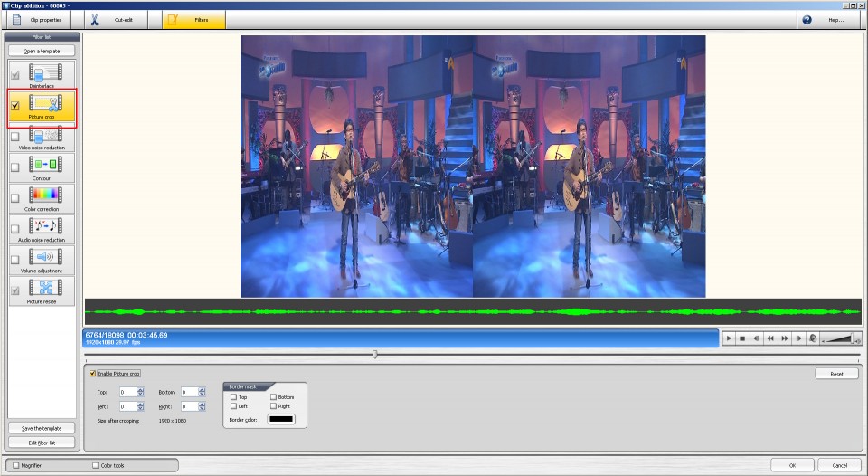Click the fast-forward double-arrow button

(785, 338)
